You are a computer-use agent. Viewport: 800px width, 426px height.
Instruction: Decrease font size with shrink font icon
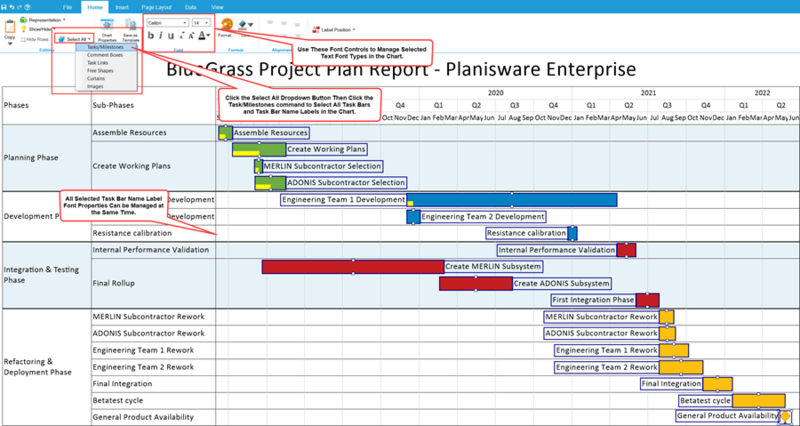coord(182,36)
